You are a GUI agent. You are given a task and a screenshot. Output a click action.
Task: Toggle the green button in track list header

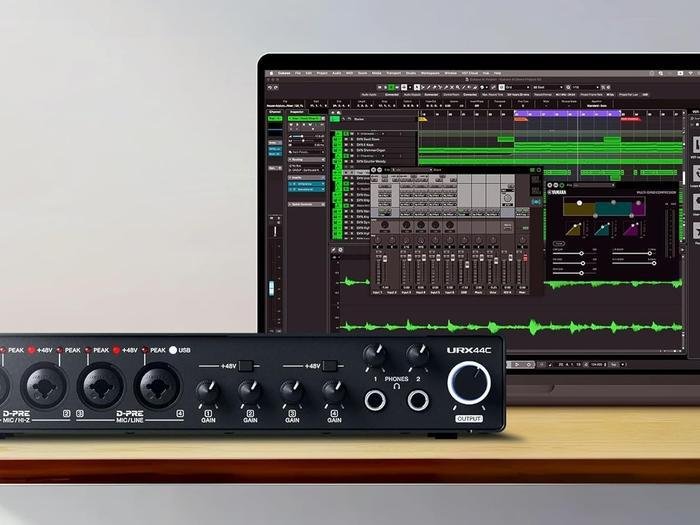pos(334,119)
